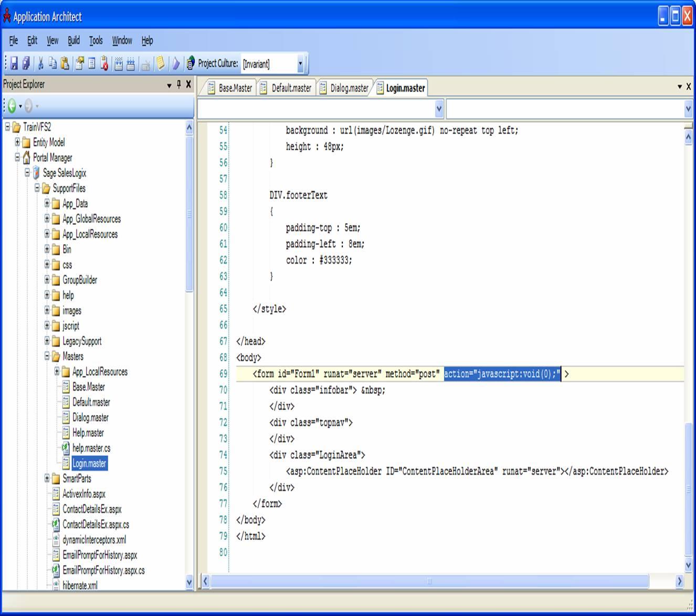Click the Properties toolbar icon
Screen dimensions: 696x616
point(80,64)
